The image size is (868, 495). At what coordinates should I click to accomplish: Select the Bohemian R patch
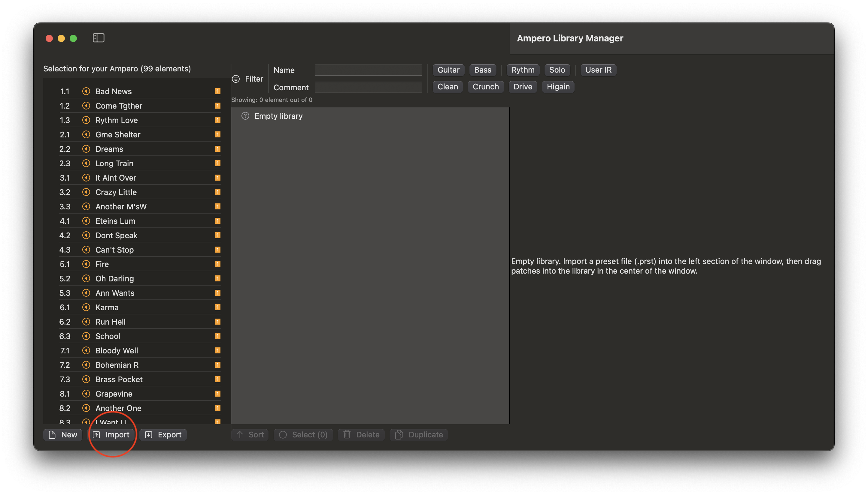point(117,365)
